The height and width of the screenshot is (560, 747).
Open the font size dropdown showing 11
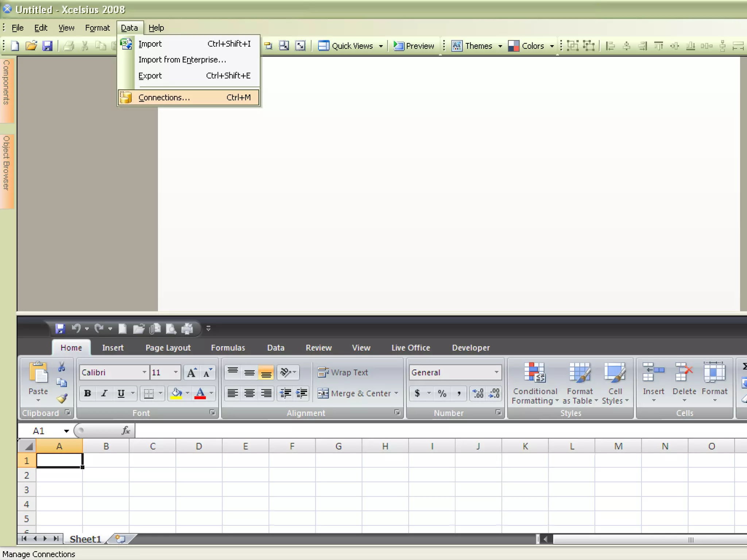(176, 372)
